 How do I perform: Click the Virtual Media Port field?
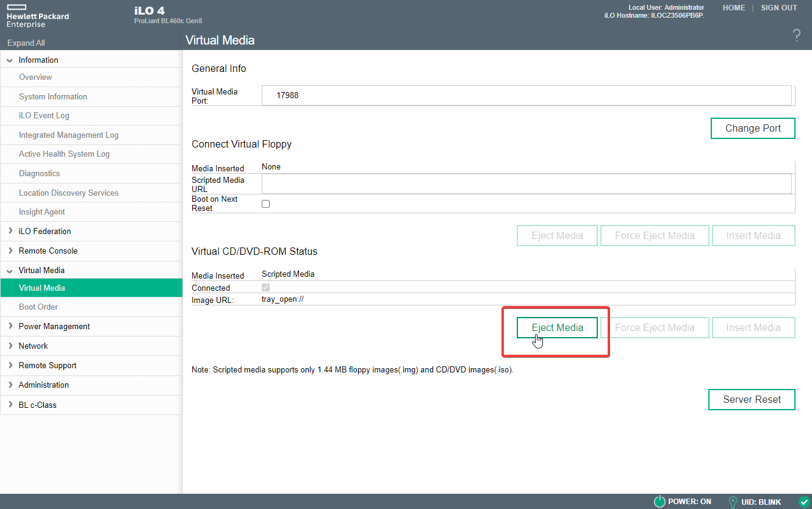coord(526,96)
